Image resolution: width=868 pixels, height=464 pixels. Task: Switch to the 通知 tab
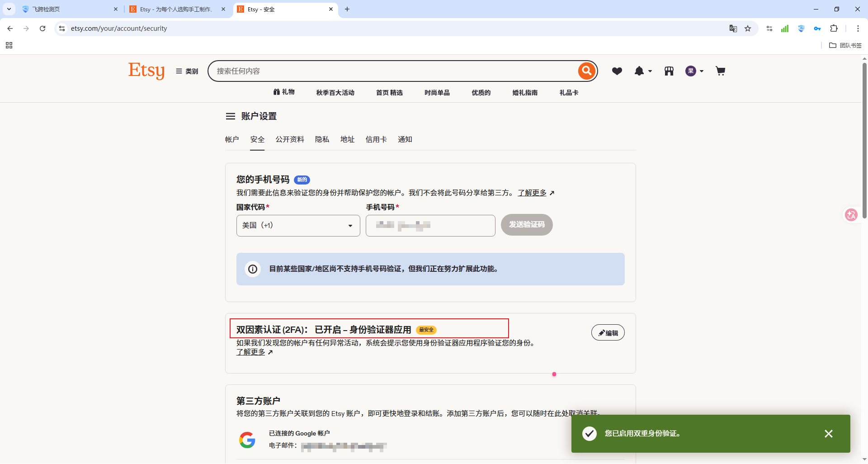[405, 139]
